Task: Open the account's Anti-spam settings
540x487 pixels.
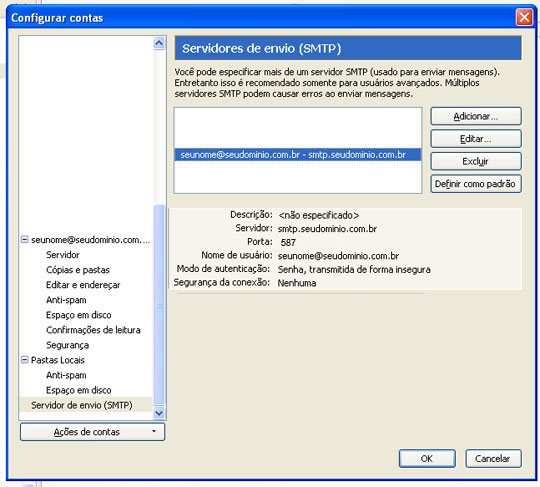Action: (66, 300)
